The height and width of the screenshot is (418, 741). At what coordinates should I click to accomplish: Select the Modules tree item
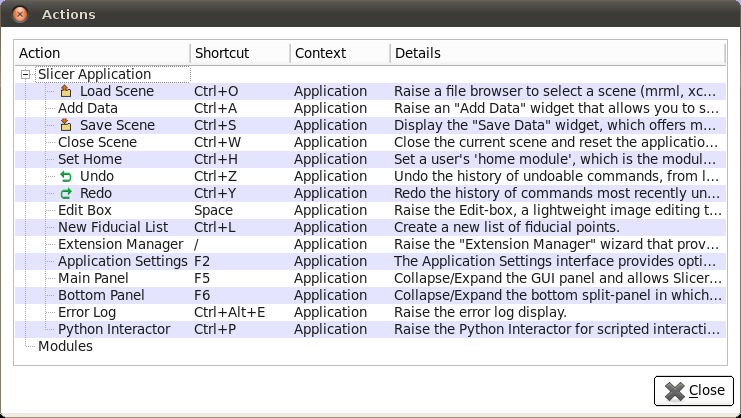[x=65, y=346]
